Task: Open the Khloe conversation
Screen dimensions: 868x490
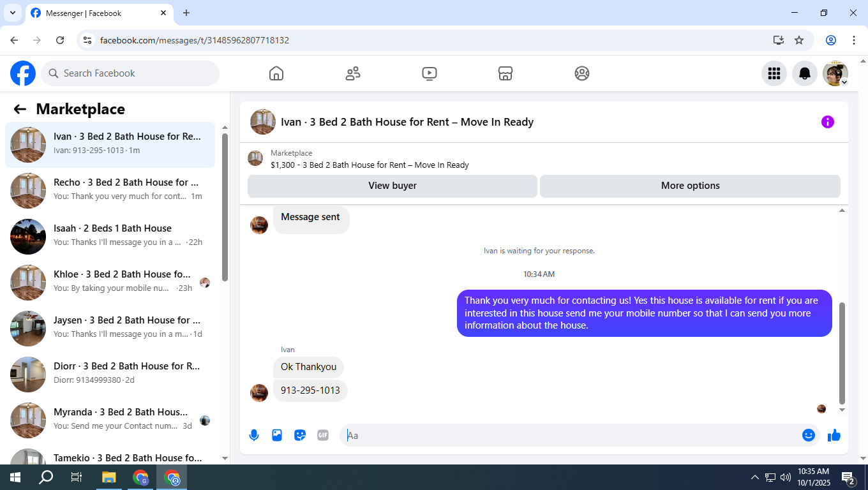Action: (x=110, y=283)
